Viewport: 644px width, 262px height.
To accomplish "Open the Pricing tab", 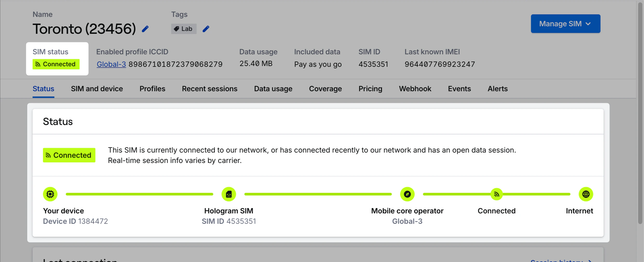I will (x=370, y=89).
